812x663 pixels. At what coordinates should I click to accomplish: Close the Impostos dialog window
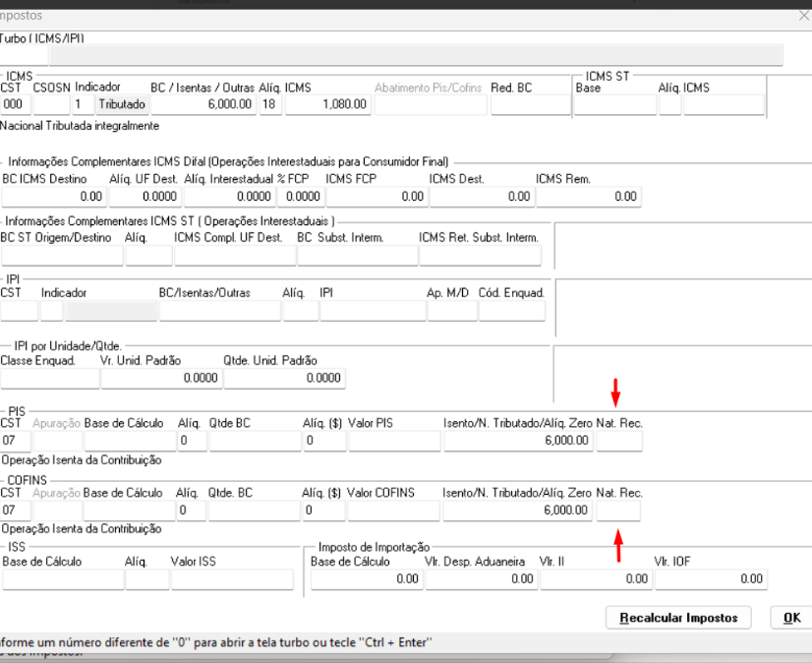coord(804,16)
